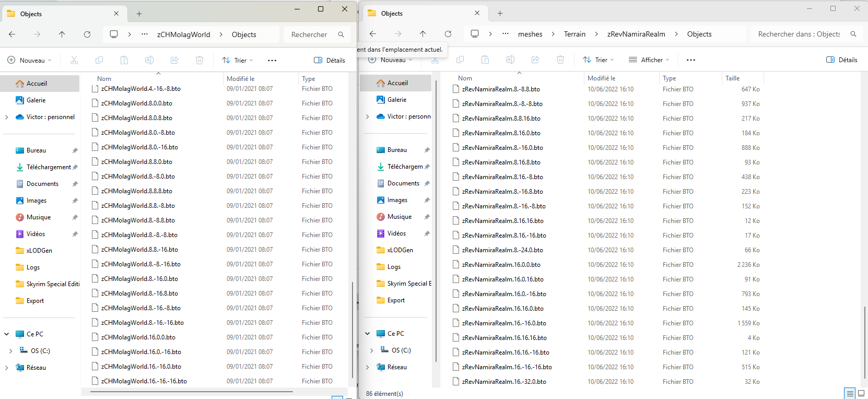Screen dimensions: 868x399
Task: Click the refresh icon in left window
Action: coord(87,34)
